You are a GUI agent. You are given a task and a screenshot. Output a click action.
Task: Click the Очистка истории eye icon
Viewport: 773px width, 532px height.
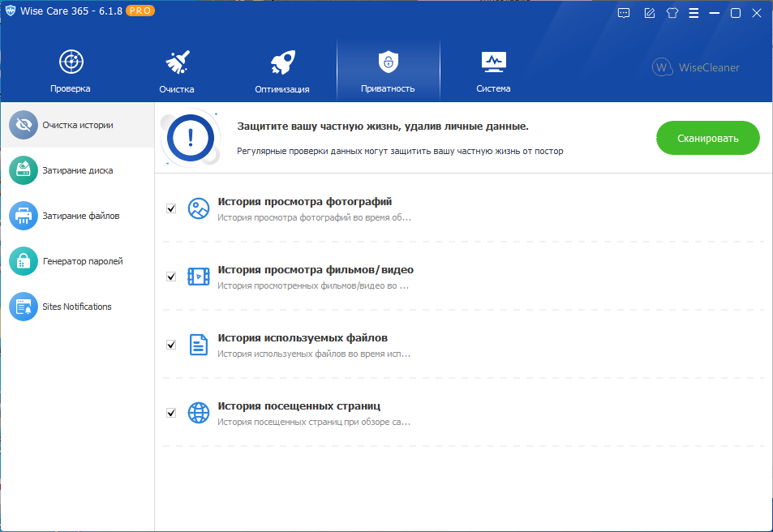pyautogui.click(x=24, y=125)
